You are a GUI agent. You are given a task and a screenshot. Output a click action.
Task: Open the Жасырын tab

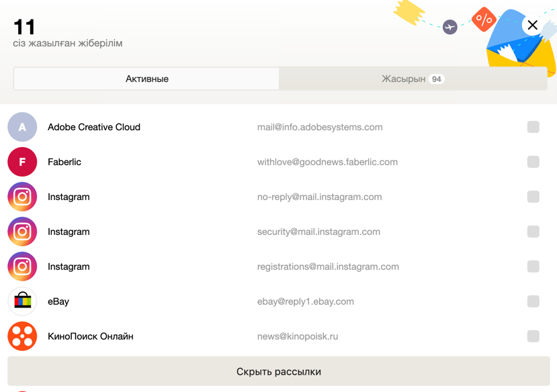click(413, 79)
